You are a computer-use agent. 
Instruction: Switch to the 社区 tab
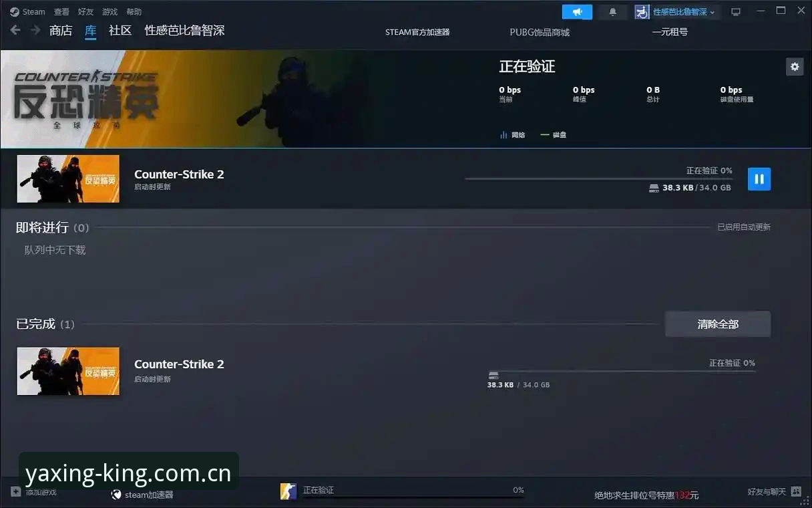point(120,31)
